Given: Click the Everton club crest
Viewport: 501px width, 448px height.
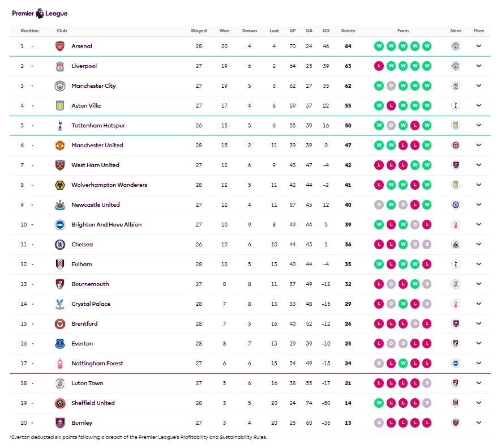Looking at the screenshot, I should pyautogui.click(x=60, y=344).
